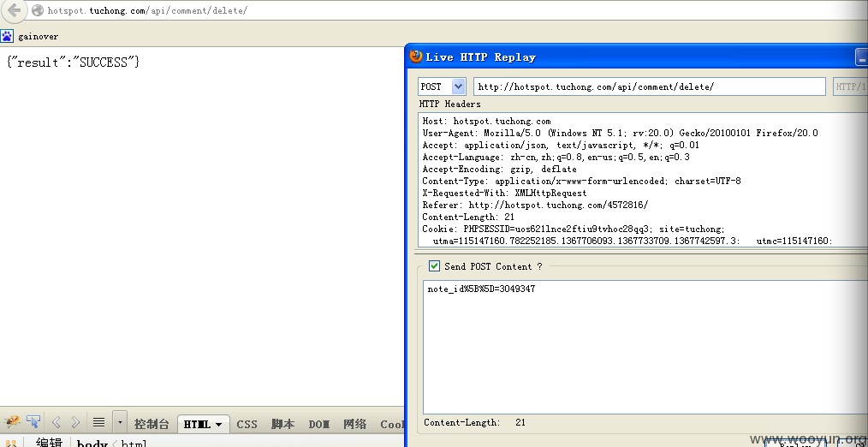The width and height of the screenshot is (868, 447).
Task: Click the User-Agent header line
Action: [620, 133]
